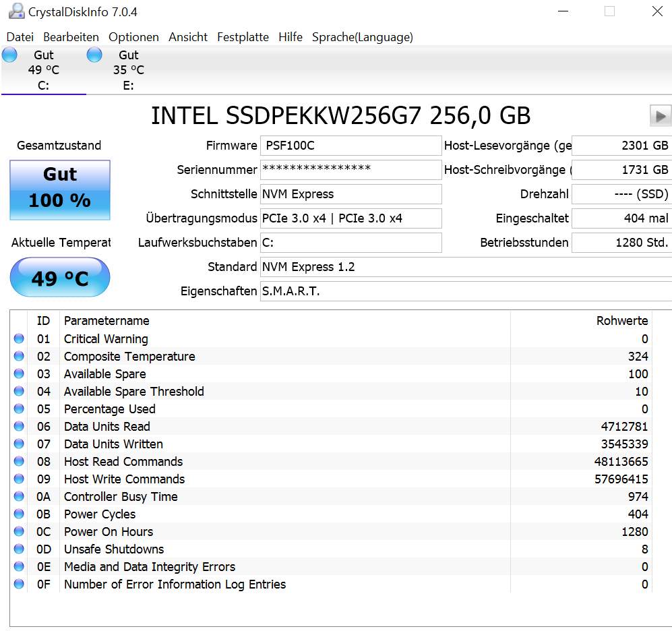Click the Seriennummer masked field
Image resolution: width=672 pixels, height=631 pixels.
coord(350,170)
